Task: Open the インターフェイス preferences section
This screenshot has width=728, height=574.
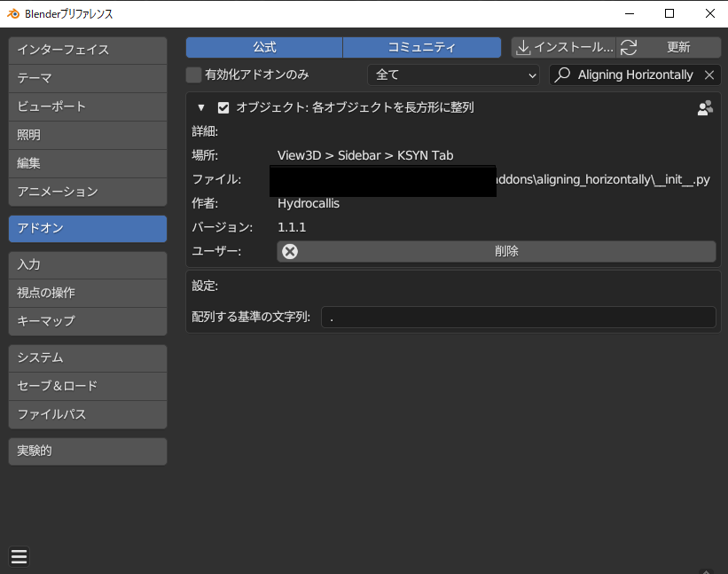Action: [x=88, y=51]
